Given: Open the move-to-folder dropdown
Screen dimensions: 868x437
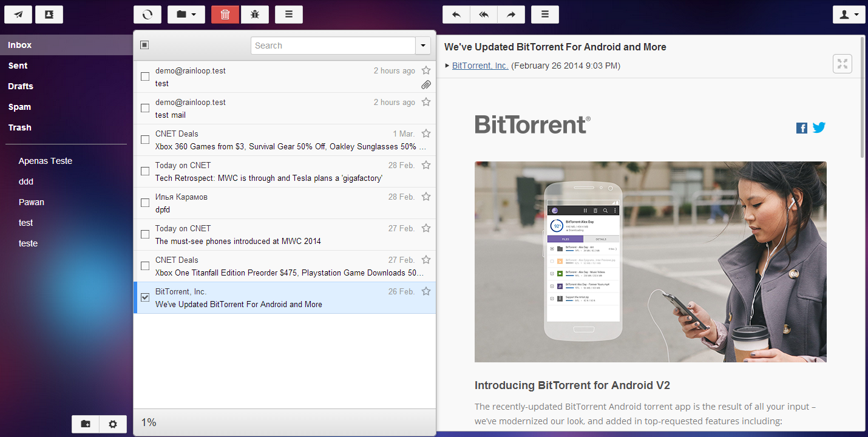Looking at the screenshot, I should click(186, 14).
